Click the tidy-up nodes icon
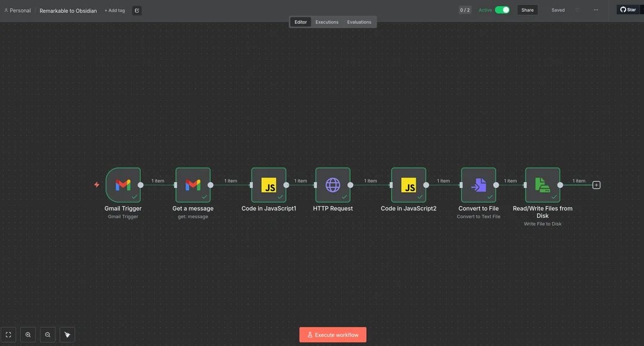The width and height of the screenshot is (644, 346). [67, 335]
